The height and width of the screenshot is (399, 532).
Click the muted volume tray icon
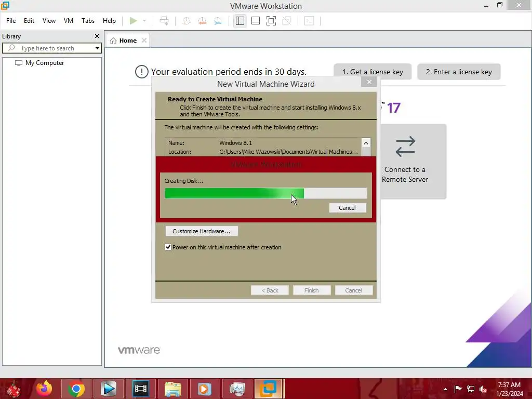(483, 389)
